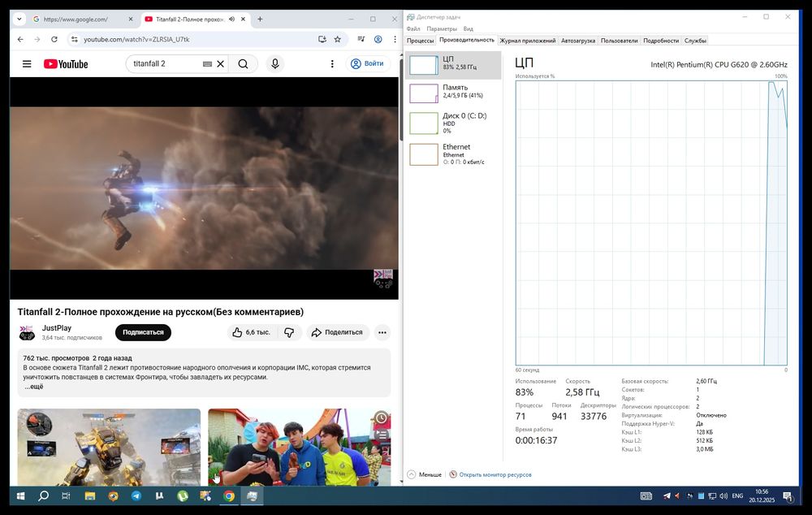812x515 pixels.
Task: Expand the video description with "...ещё"
Action: click(33, 387)
